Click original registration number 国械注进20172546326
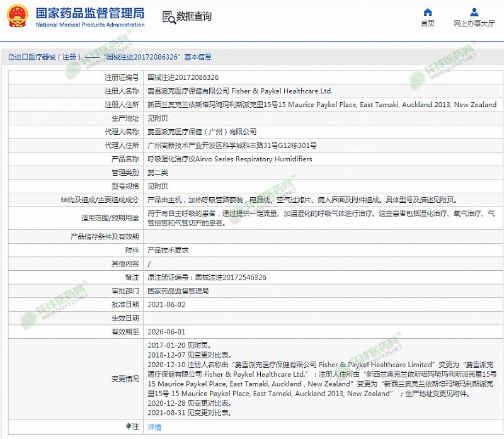Viewport: 504px width, 439px height. (x=207, y=277)
